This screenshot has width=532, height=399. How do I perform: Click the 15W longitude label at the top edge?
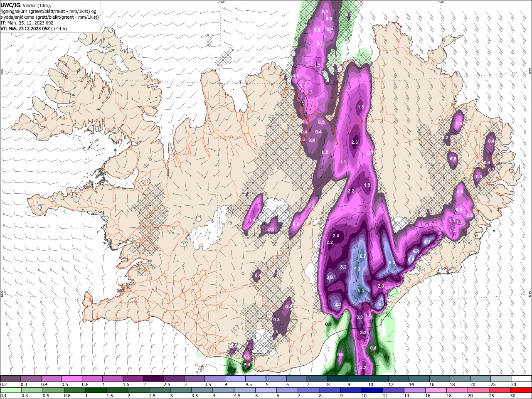pyautogui.click(x=440, y=2)
